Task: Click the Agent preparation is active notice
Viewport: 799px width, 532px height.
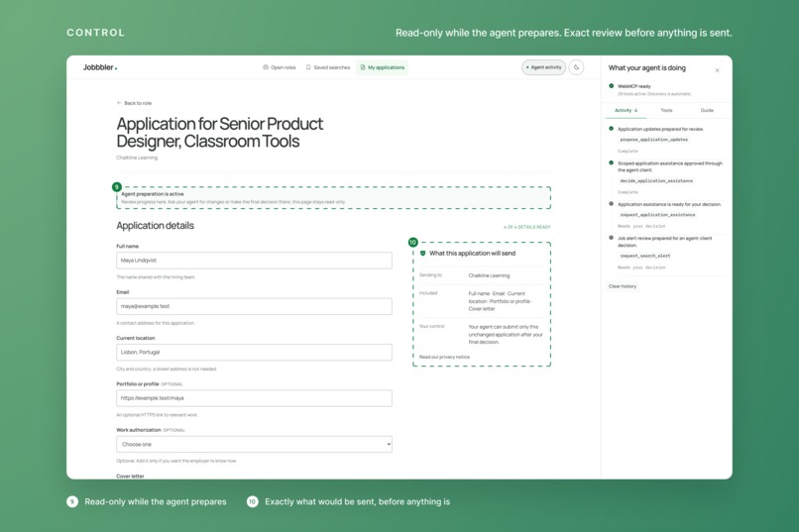Action: click(x=334, y=197)
